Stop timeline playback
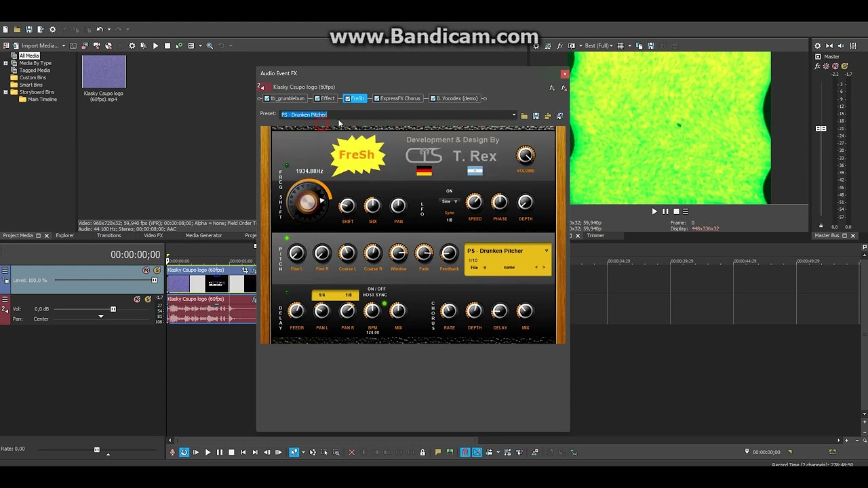Image resolution: width=868 pixels, height=488 pixels. (231, 452)
